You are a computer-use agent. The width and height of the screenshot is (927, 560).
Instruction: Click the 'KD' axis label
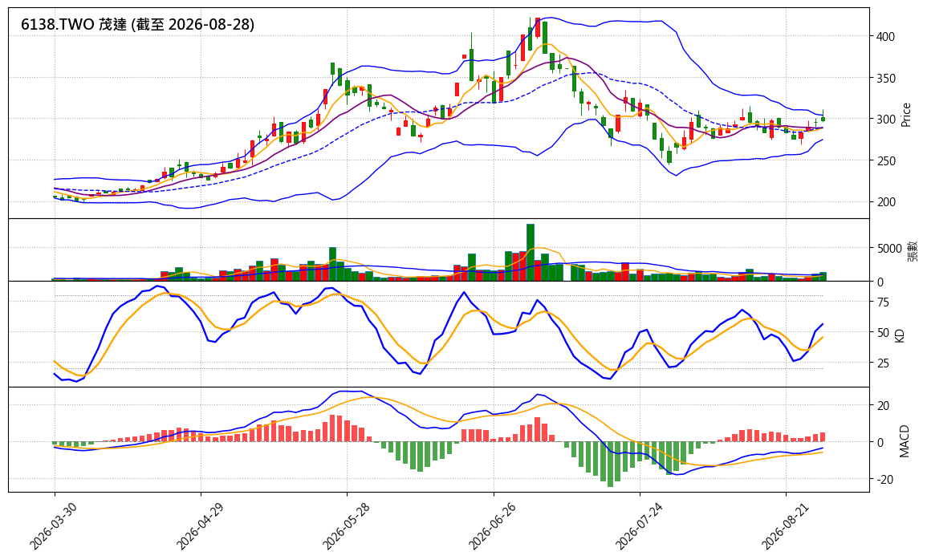click(900, 335)
